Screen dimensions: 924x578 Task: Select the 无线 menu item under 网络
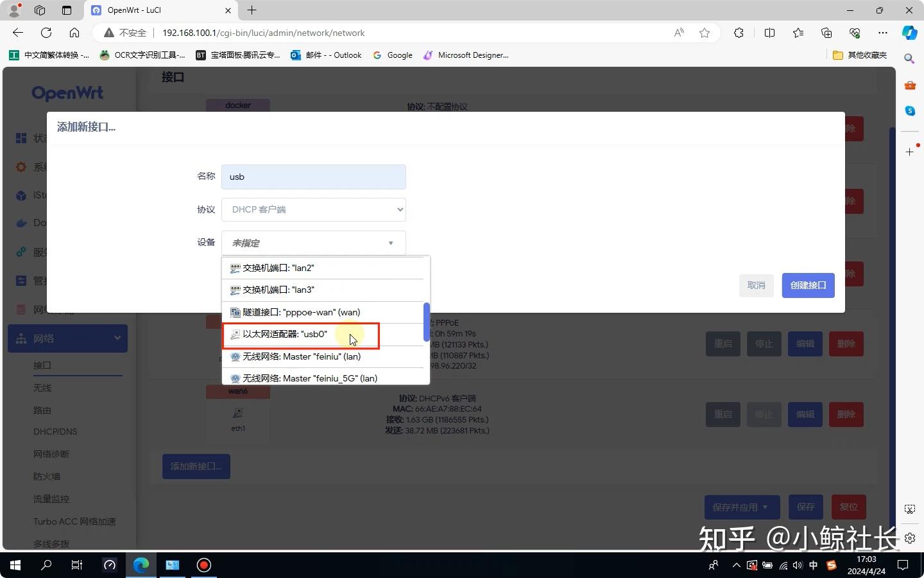pyautogui.click(x=42, y=387)
